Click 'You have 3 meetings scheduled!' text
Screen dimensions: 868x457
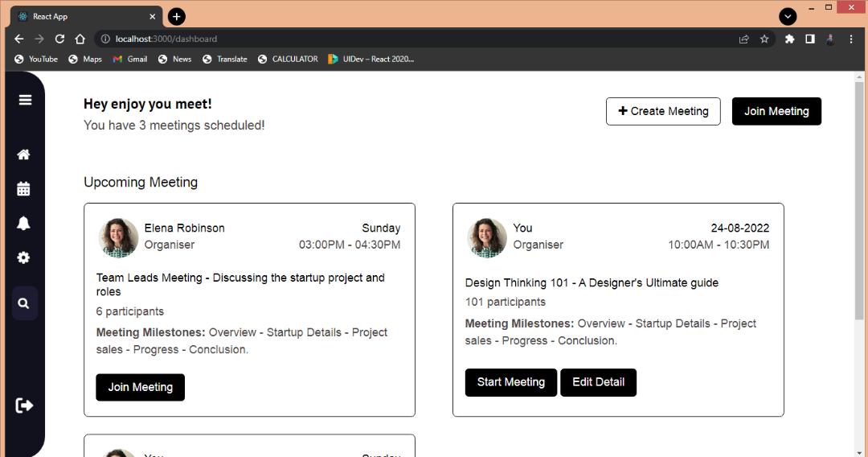point(174,126)
